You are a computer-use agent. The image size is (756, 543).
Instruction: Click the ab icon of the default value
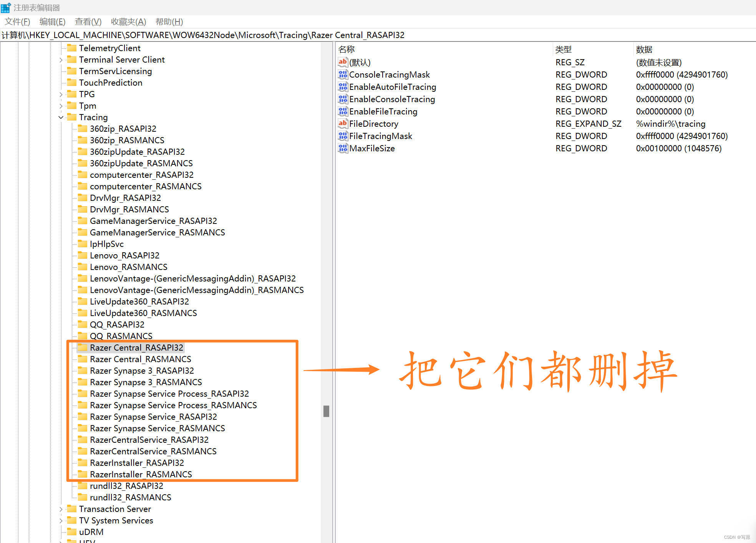coord(342,62)
